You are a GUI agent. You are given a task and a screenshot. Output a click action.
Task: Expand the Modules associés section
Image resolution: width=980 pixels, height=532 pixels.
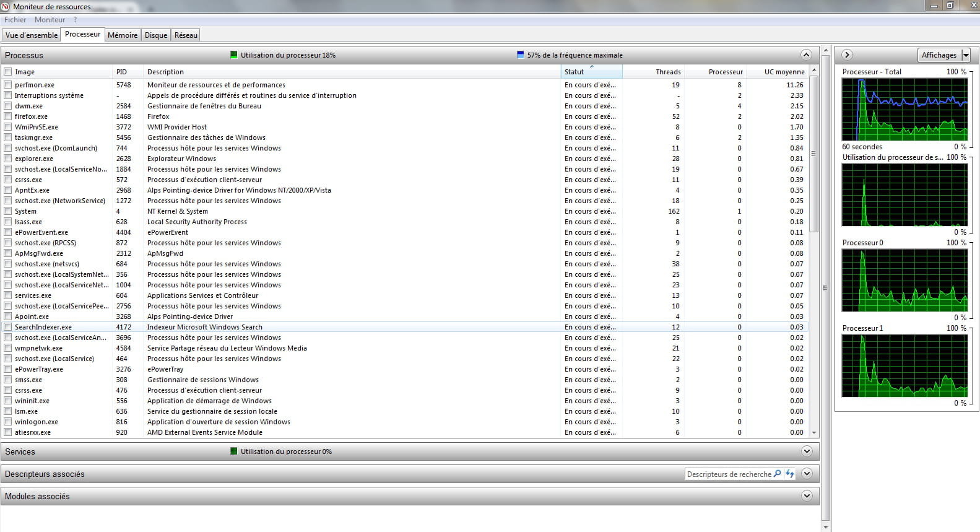pyautogui.click(x=806, y=496)
